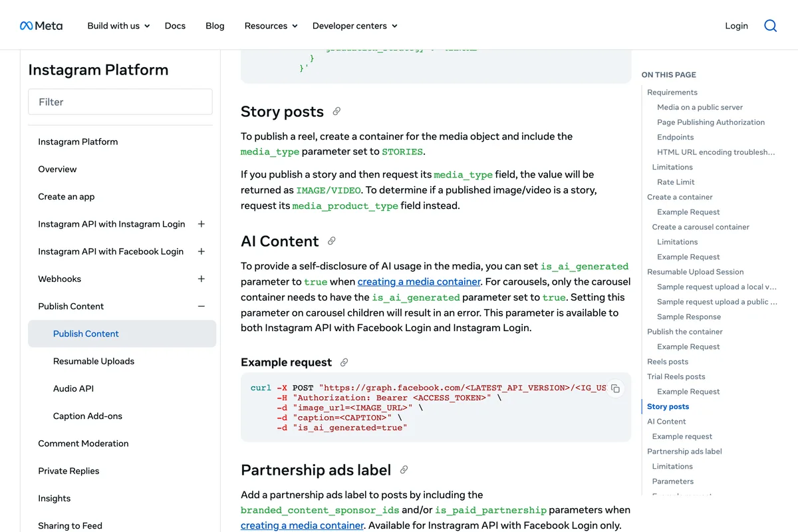798x532 pixels.
Task: Copy anchor link beside Story posts heading
Action: pyautogui.click(x=336, y=112)
